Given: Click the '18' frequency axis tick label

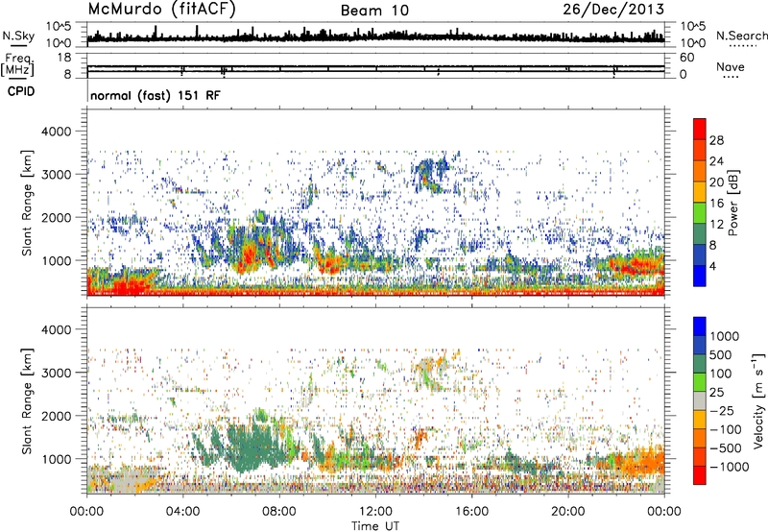Looking at the screenshot, I should (64, 58).
